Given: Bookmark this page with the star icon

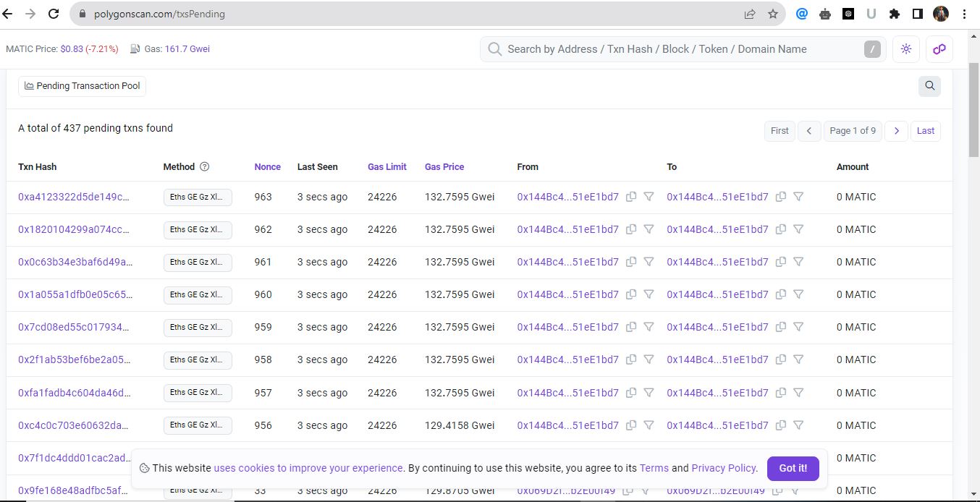Looking at the screenshot, I should click(x=772, y=14).
